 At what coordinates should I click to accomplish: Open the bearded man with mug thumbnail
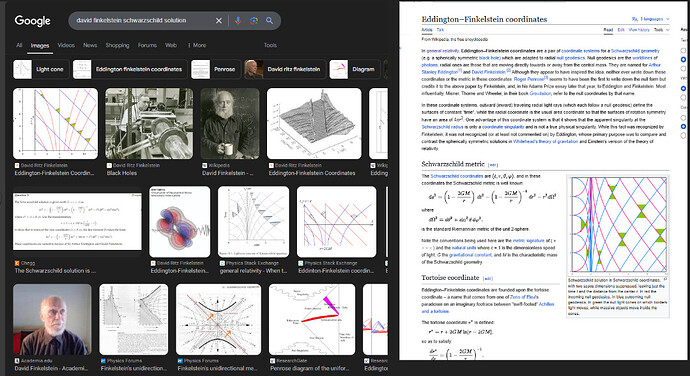tap(230, 123)
